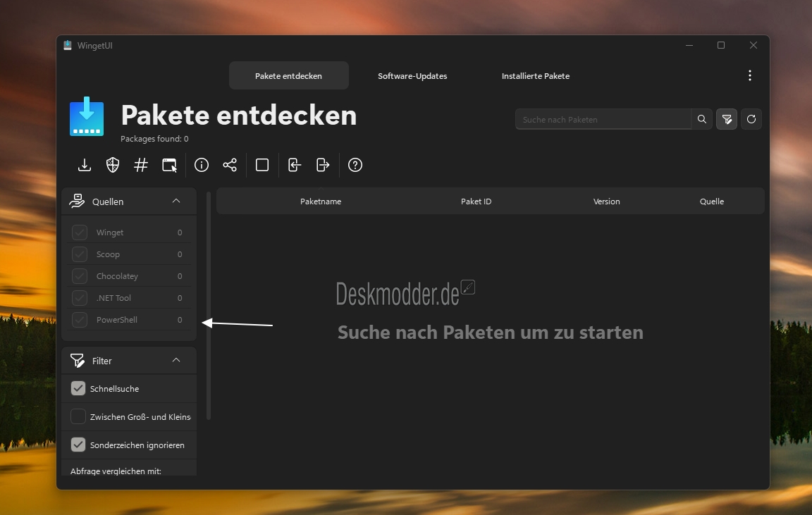Enable Zwischen Groß- und Kleinschreibung checkbox
This screenshot has height=515, width=812.
click(x=78, y=416)
